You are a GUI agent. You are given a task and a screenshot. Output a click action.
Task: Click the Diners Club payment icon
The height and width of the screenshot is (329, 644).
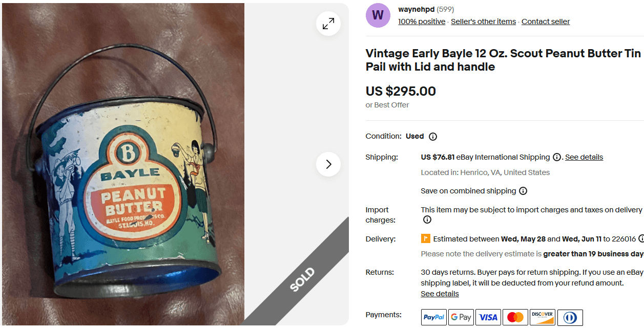(570, 317)
